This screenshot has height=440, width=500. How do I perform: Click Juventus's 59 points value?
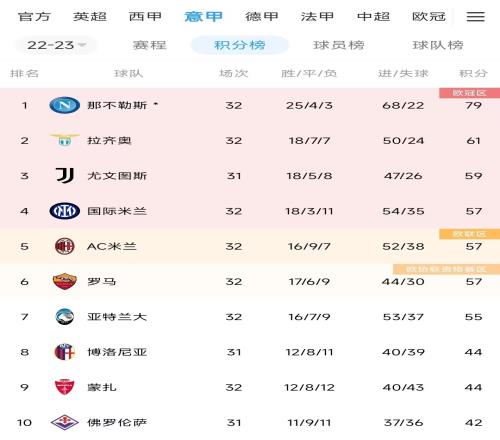click(473, 176)
